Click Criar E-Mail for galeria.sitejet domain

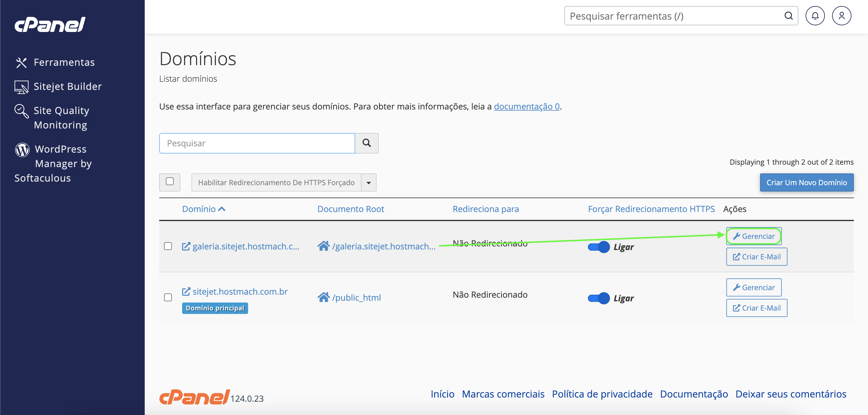(756, 257)
